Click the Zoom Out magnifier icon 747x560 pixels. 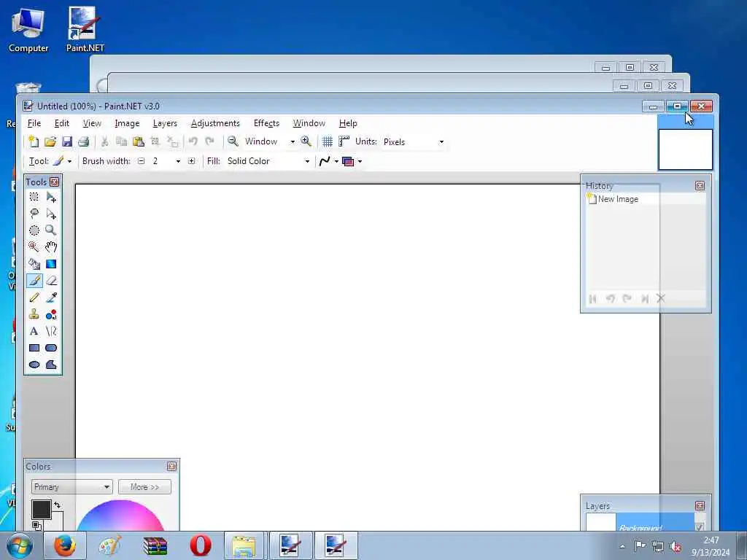pyautogui.click(x=233, y=141)
